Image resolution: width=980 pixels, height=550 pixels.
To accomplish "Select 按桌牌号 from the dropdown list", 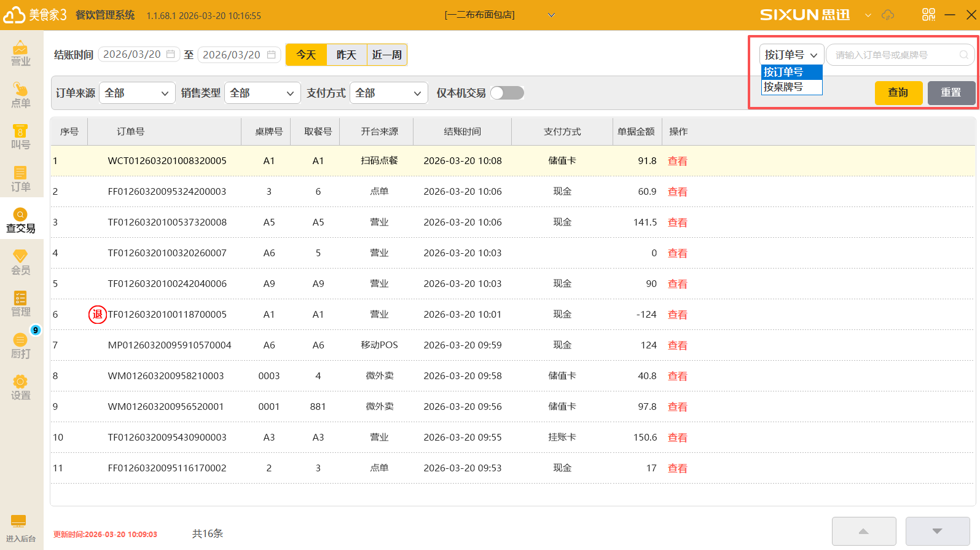I will 791,87.
